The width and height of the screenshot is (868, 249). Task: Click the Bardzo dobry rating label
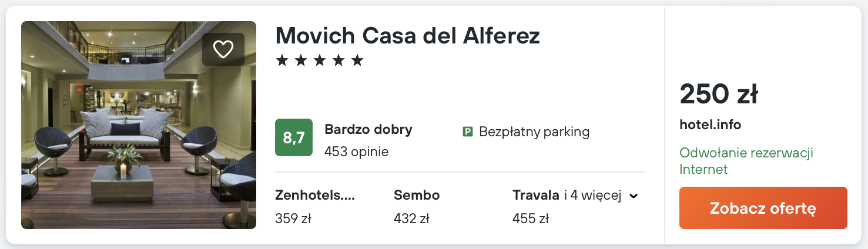[x=368, y=130]
